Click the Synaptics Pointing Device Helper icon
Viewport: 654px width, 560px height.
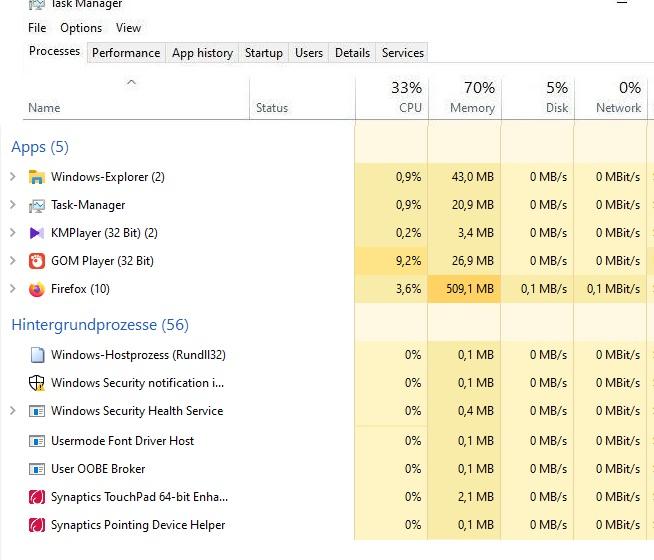tap(37, 525)
